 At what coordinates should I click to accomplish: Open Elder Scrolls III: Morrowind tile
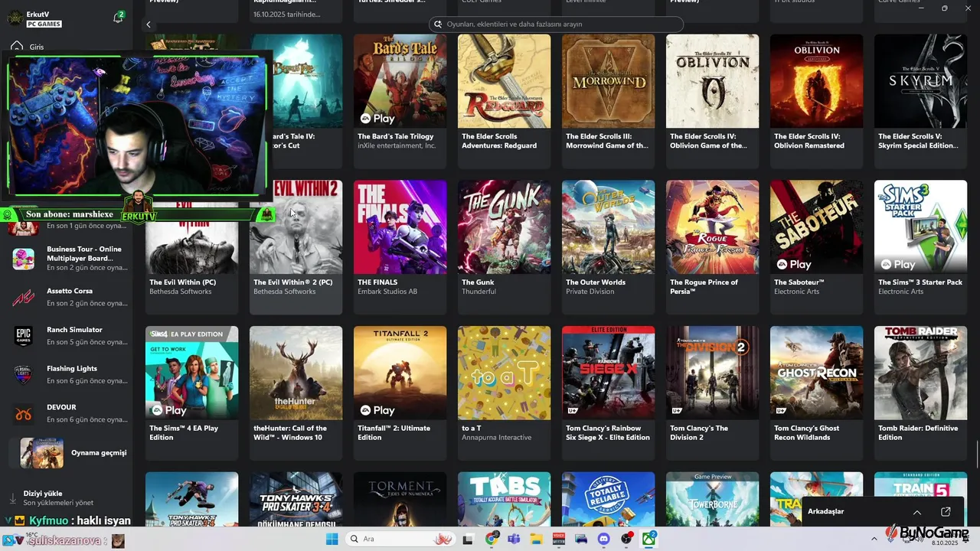coord(608,101)
